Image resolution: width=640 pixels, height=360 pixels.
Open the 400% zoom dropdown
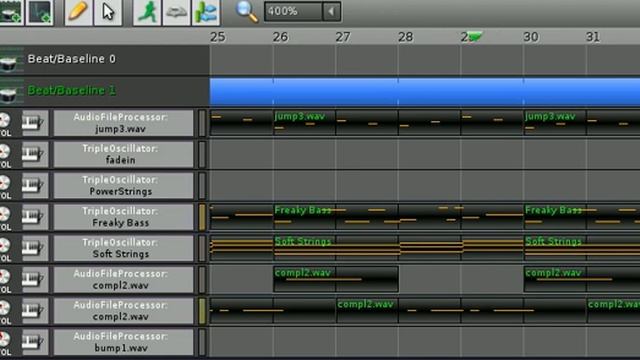pos(302,11)
